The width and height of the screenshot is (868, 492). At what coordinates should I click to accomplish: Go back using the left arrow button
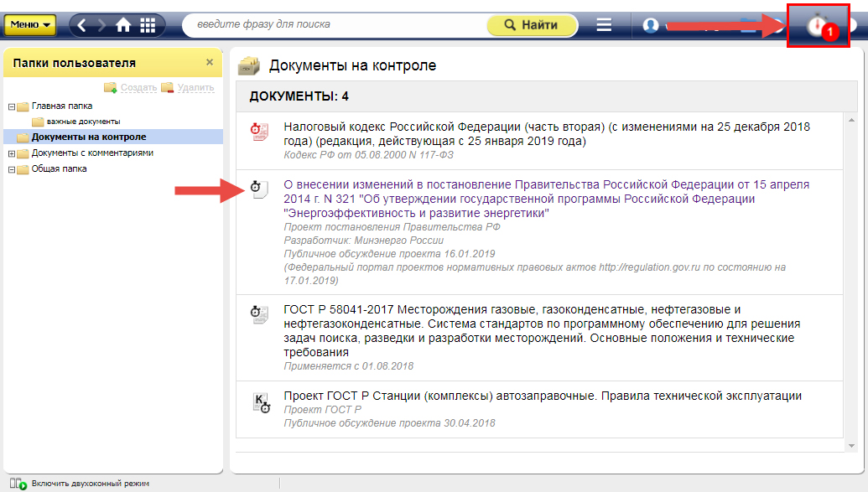(81, 25)
